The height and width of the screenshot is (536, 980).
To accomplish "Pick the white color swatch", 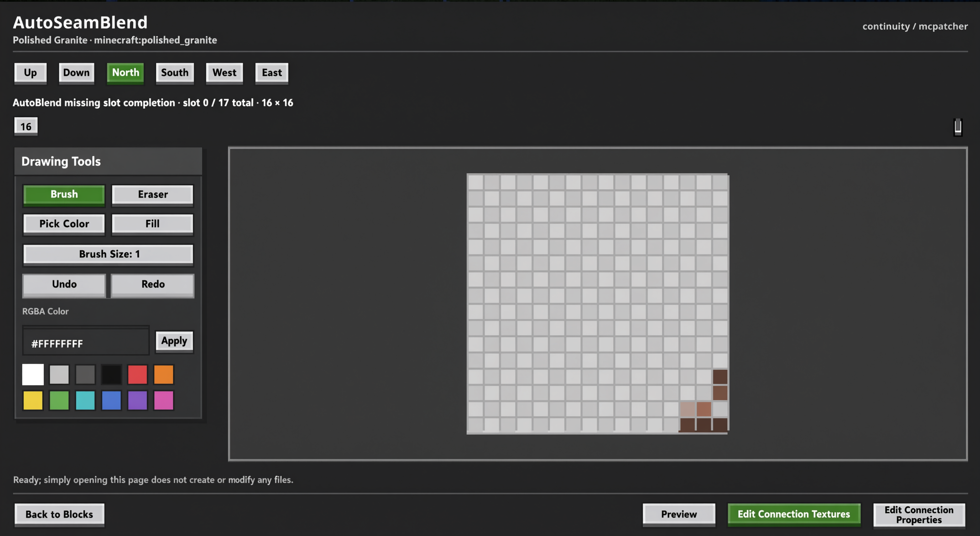I will pyautogui.click(x=33, y=375).
